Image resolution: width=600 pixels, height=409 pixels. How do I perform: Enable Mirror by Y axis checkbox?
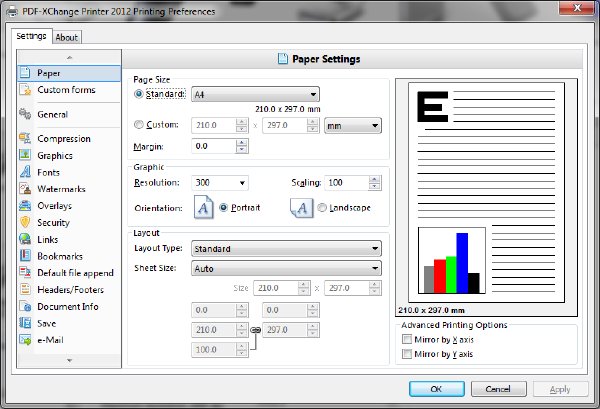407,354
